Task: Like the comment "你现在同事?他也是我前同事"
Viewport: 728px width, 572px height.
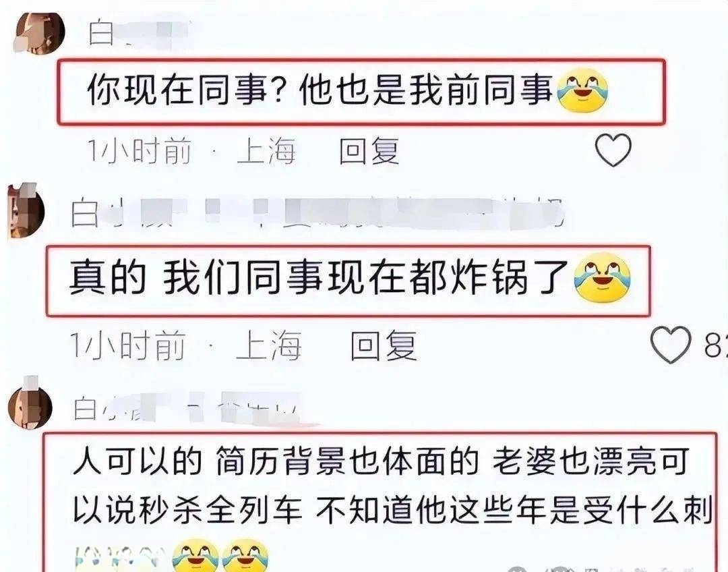Action: click(613, 150)
